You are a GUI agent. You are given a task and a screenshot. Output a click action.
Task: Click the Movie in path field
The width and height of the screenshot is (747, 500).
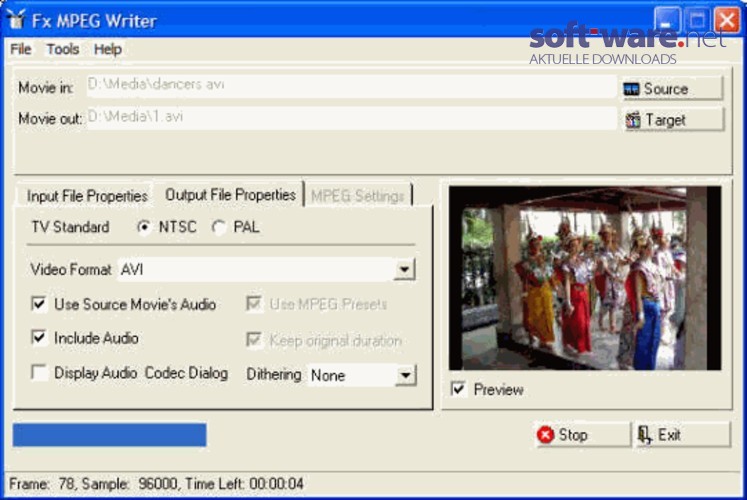352,85
